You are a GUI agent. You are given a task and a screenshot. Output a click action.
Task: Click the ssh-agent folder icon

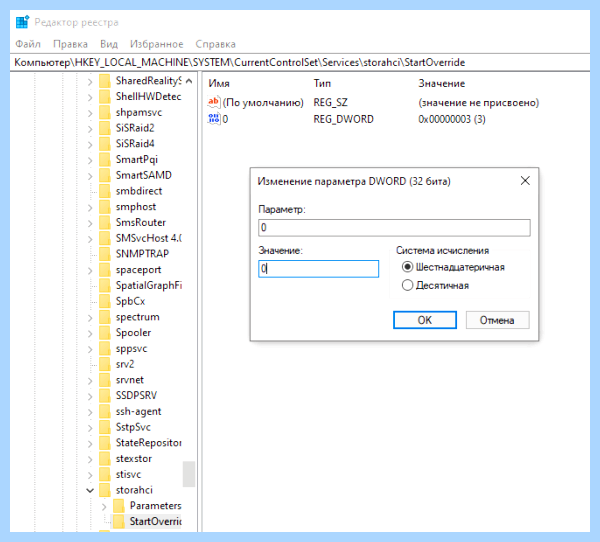[x=104, y=411]
